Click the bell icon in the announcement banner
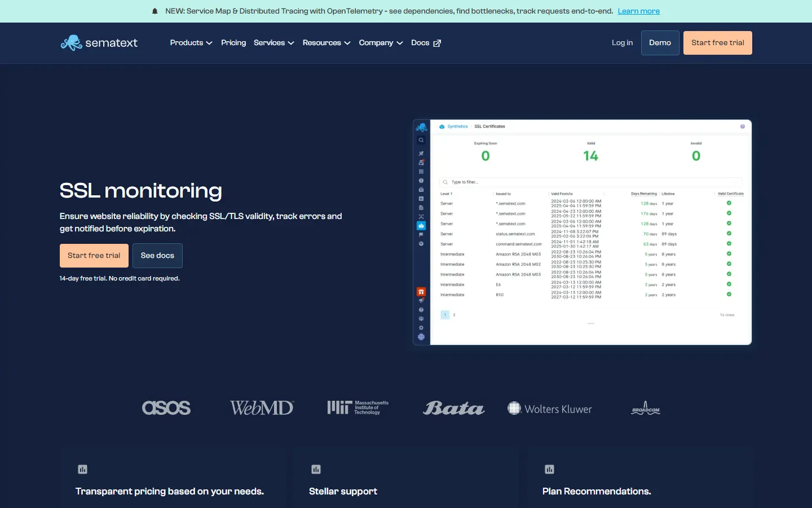This screenshot has height=508, width=812. [x=155, y=11]
